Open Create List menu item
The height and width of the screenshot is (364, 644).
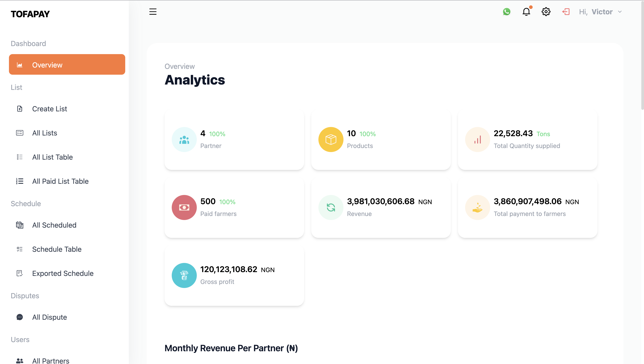click(x=49, y=109)
